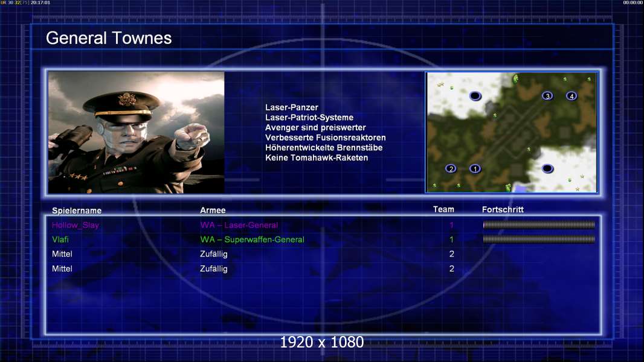Select player name 'Hollow_Slay'
The image size is (644, 362).
(76, 225)
